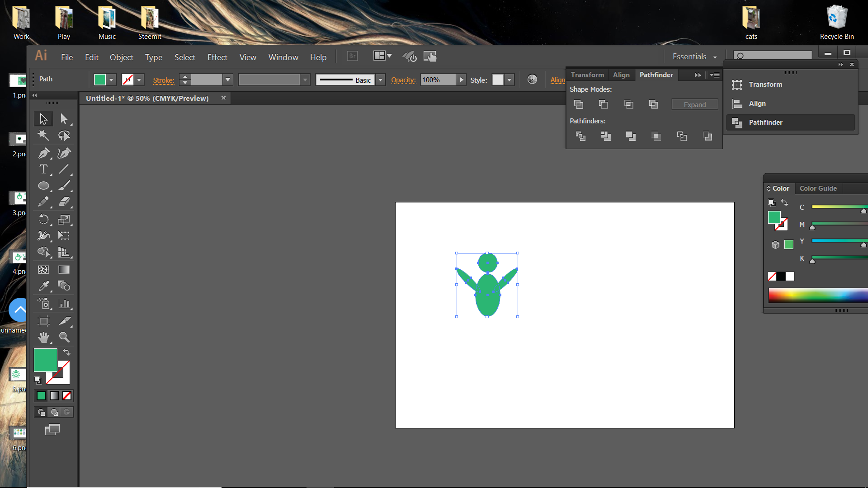868x488 pixels.
Task: Select the Artboard tool
Action: (43, 321)
